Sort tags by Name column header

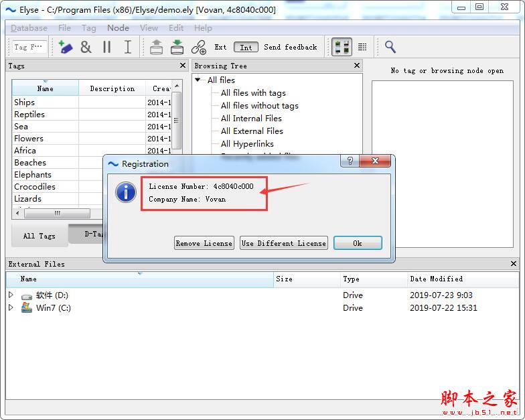coord(46,88)
